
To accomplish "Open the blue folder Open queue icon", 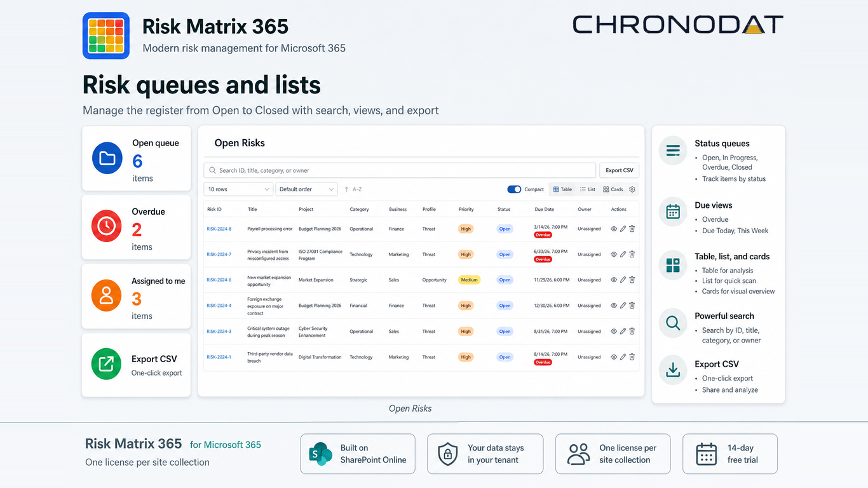I will coord(107,158).
